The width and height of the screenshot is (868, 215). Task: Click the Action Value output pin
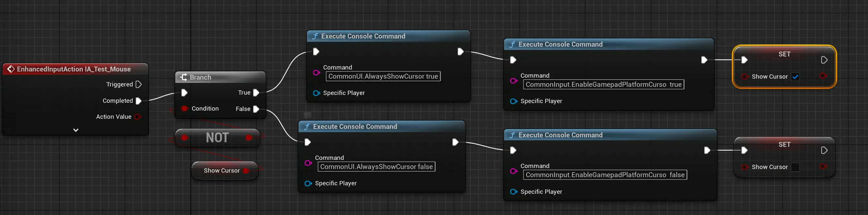(x=137, y=117)
